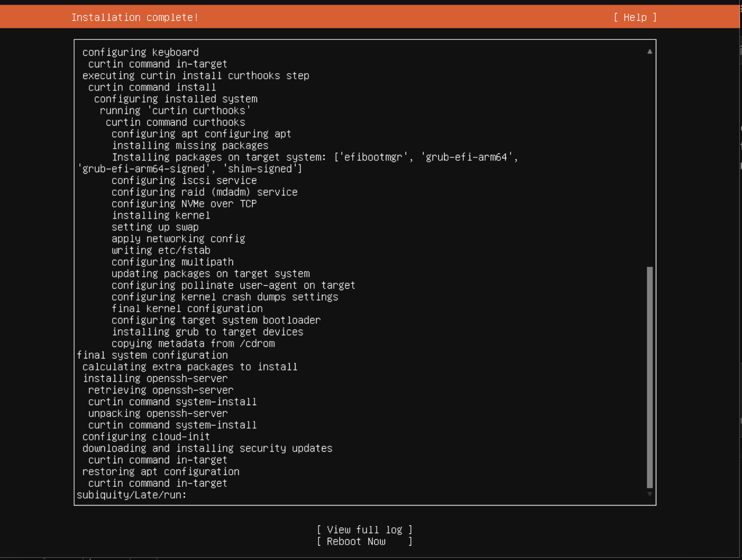Click the 'subiquity/Late/run:' log line
Viewport: 742px width, 560px height.
131,495
